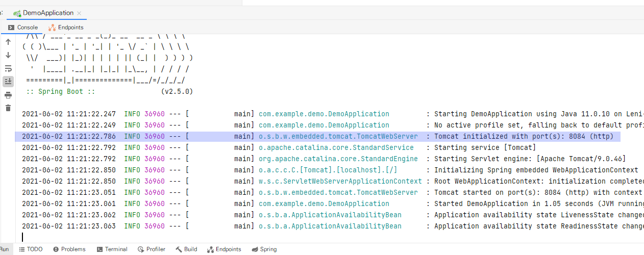
Task: Clear console with trash icon
Action: 8,108
